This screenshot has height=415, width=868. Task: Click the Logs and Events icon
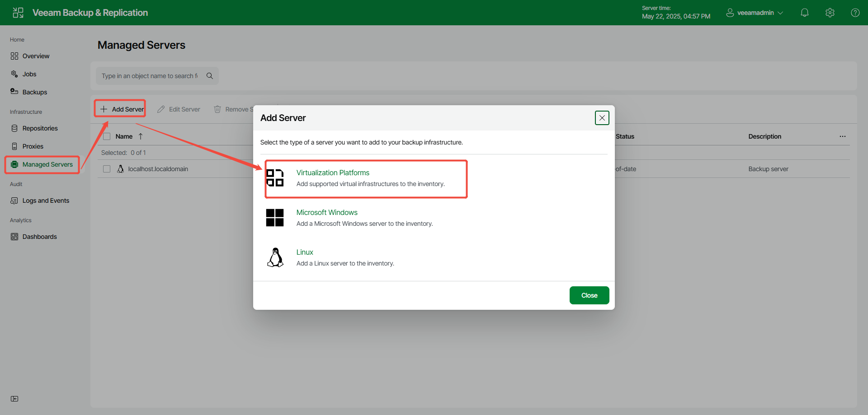[x=14, y=201]
